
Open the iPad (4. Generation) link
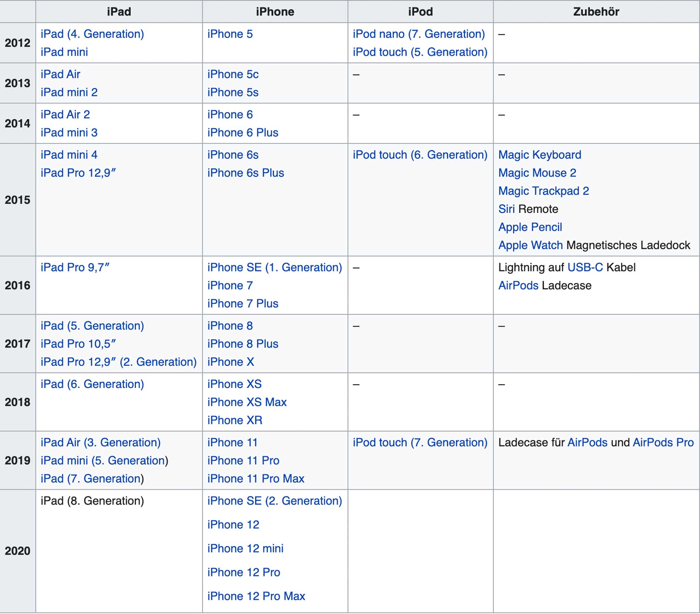coord(92,34)
